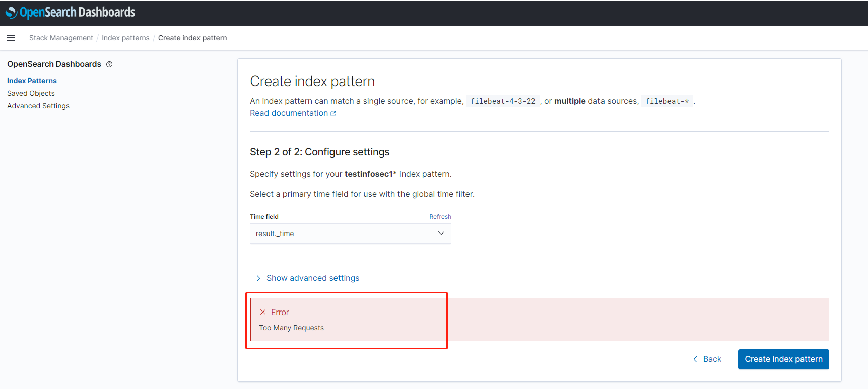This screenshot has width=868, height=389.
Task: Go to Stack Management breadcrumb
Action: point(61,38)
